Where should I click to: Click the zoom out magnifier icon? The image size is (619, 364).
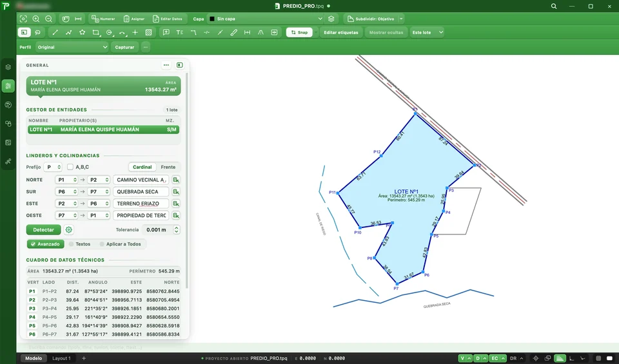point(48,19)
